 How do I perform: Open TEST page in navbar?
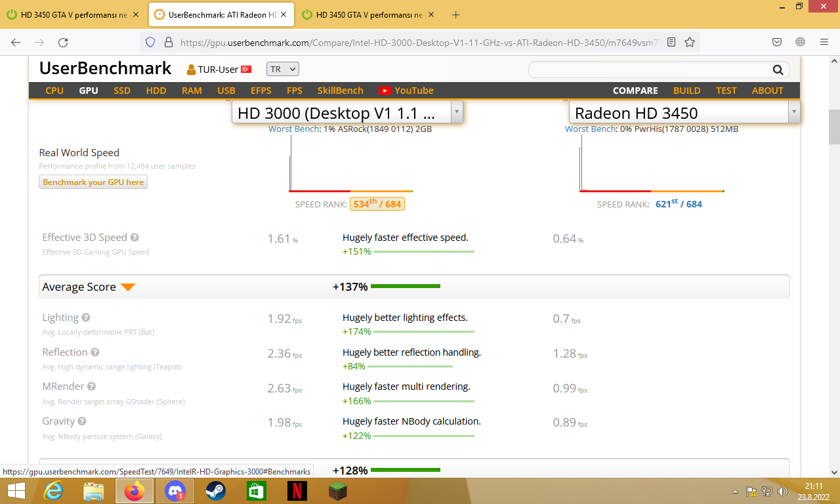726,91
